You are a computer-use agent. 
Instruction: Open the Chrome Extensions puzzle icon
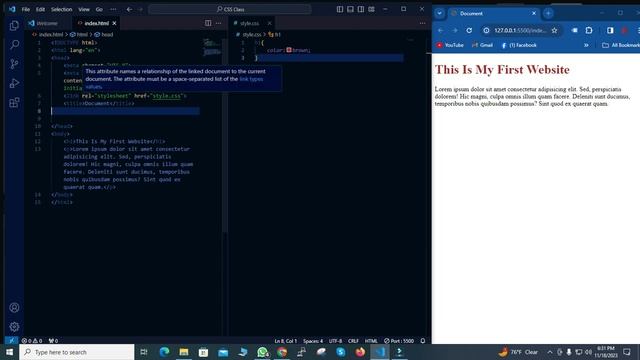[x=589, y=30]
